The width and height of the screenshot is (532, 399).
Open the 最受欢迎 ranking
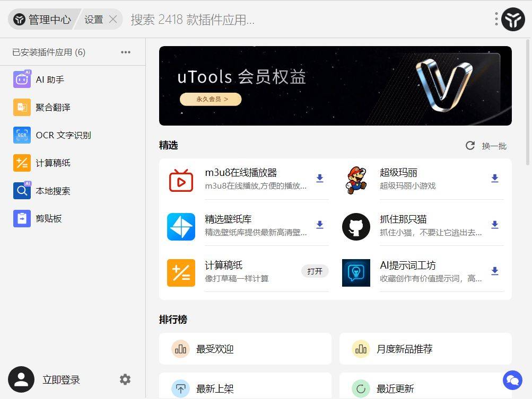(245, 349)
